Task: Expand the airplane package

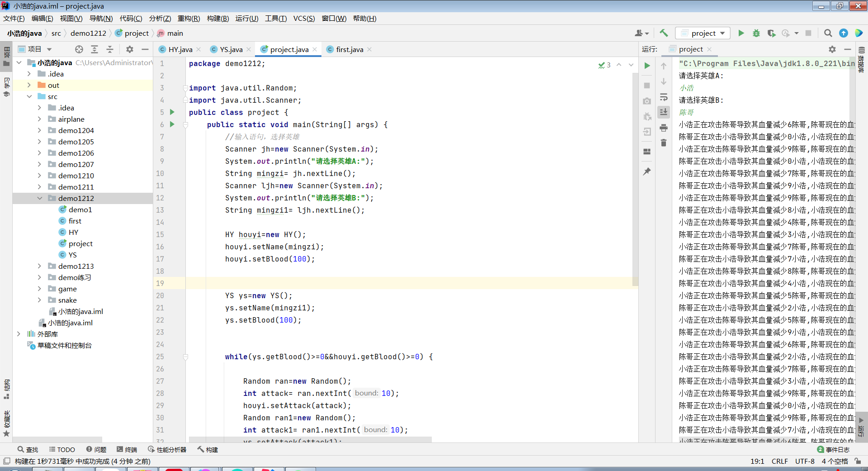Action: point(39,119)
